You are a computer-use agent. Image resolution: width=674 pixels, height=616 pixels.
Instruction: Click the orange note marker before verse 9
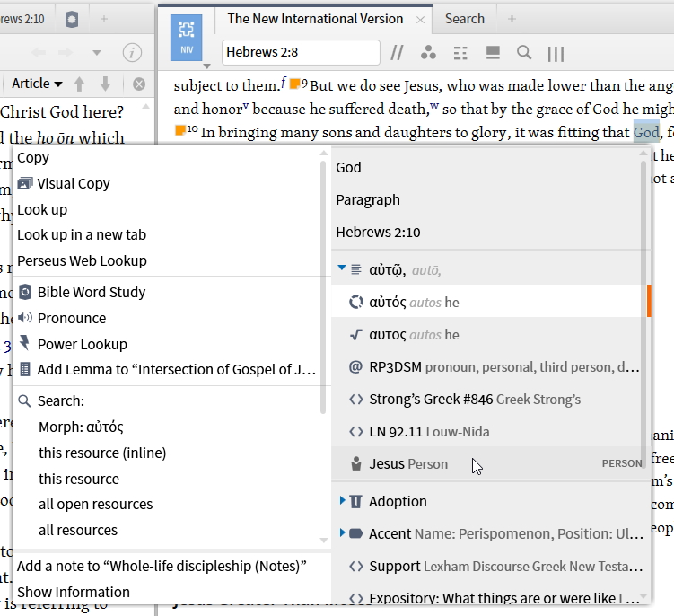(294, 84)
